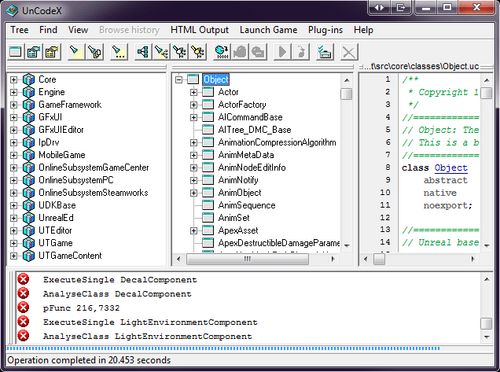Click the yellow analyse modified classes icon

point(198,52)
